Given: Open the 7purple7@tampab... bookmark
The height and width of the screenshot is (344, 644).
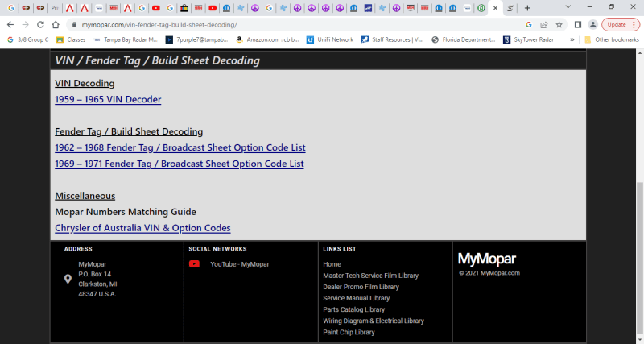Looking at the screenshot, I should coord(196,39).
